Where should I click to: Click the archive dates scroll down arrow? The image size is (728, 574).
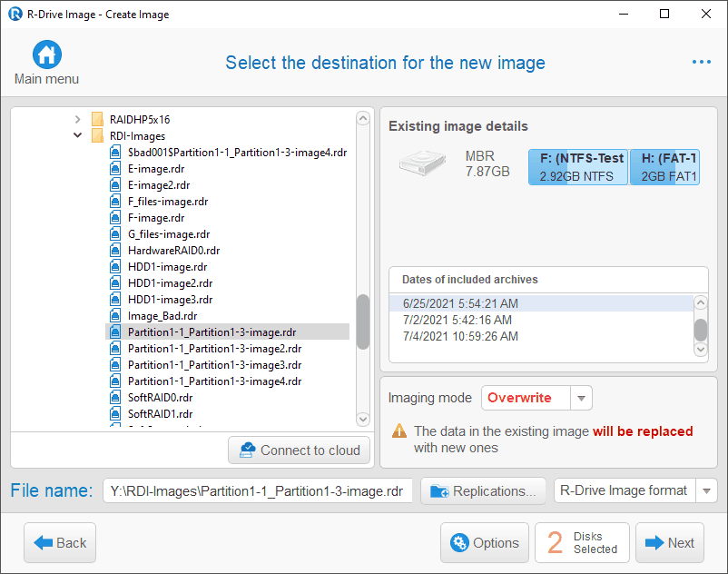tap(701, 349)
